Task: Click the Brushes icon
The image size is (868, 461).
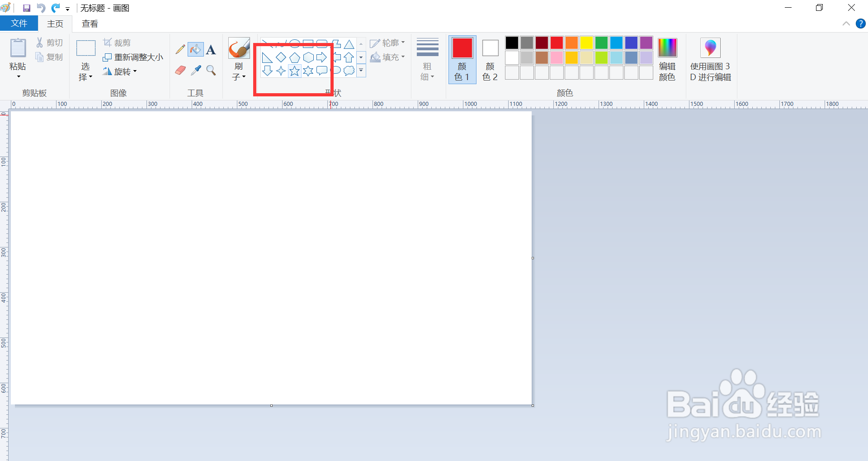Action: point(239,48)
